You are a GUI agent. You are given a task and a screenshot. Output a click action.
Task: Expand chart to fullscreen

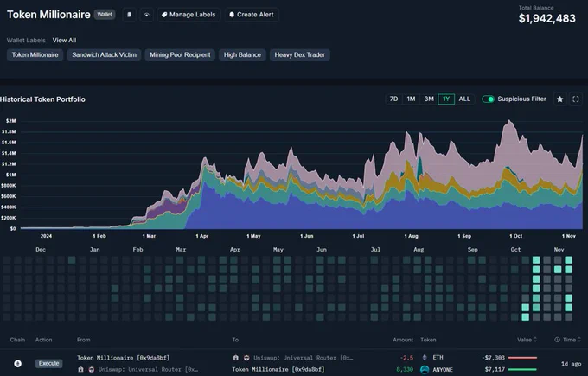[576, 99]
